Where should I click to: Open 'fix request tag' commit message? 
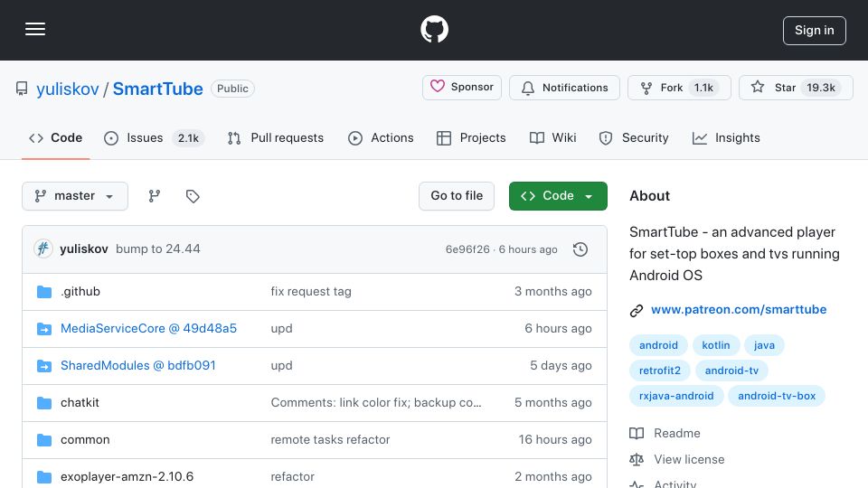(310, 292)
